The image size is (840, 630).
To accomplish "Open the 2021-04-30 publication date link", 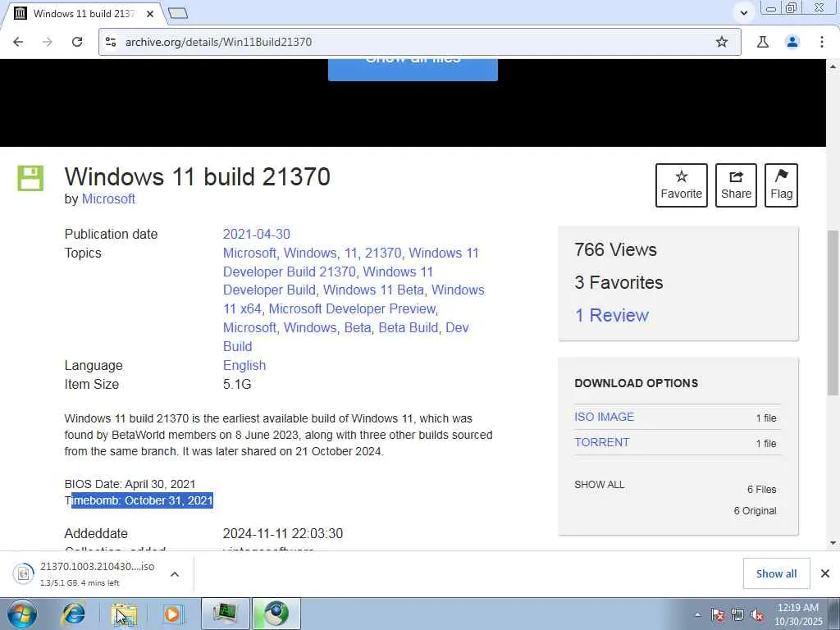I will tap(257, 234).
